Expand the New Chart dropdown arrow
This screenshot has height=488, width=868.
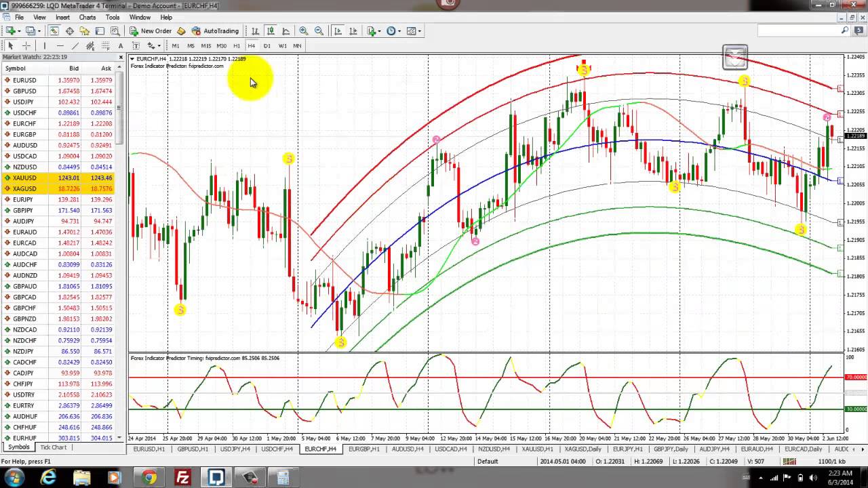[x=19, y=30]
